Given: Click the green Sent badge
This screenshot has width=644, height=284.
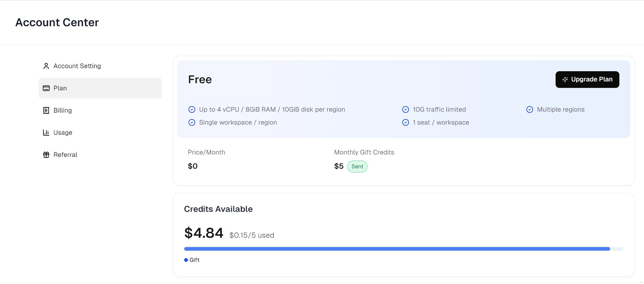Looking at the screenshot, I should [357, 167].
